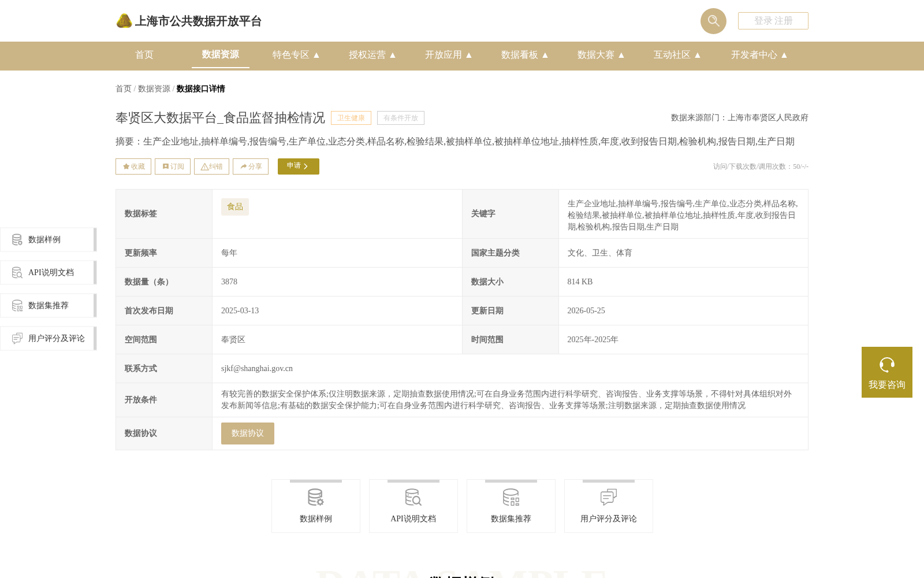This screenshot has height=578, width=924.
Task: Click data count value 3878
Action: [x=229, y=282]
